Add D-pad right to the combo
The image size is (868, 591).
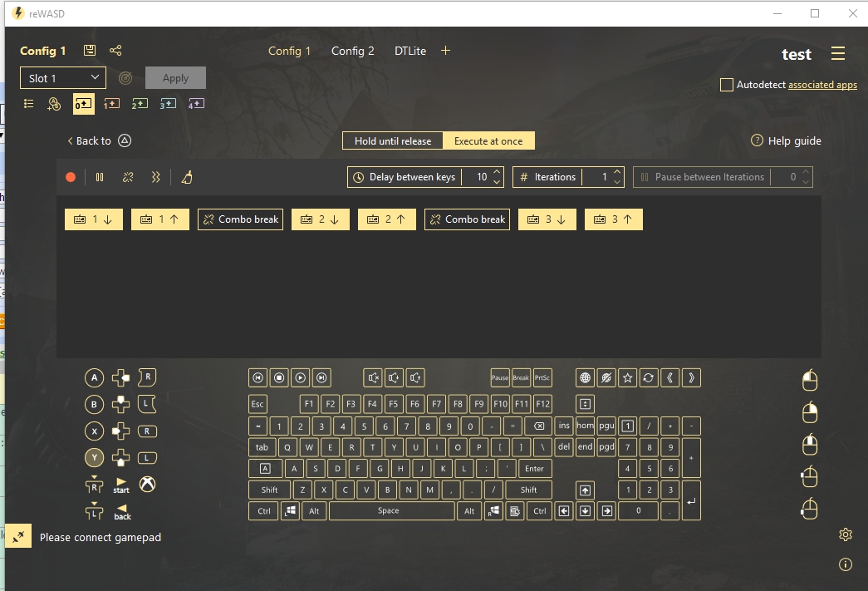[x=120, y=377]
